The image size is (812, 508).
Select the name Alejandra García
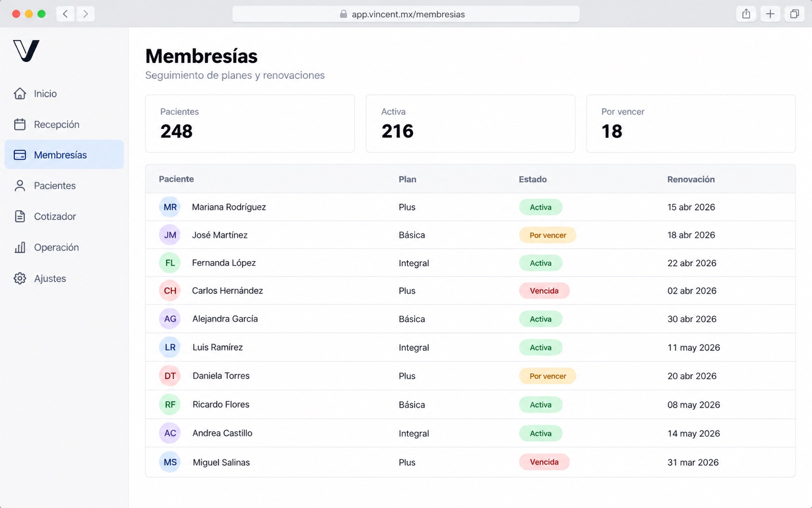click(225, 319)
